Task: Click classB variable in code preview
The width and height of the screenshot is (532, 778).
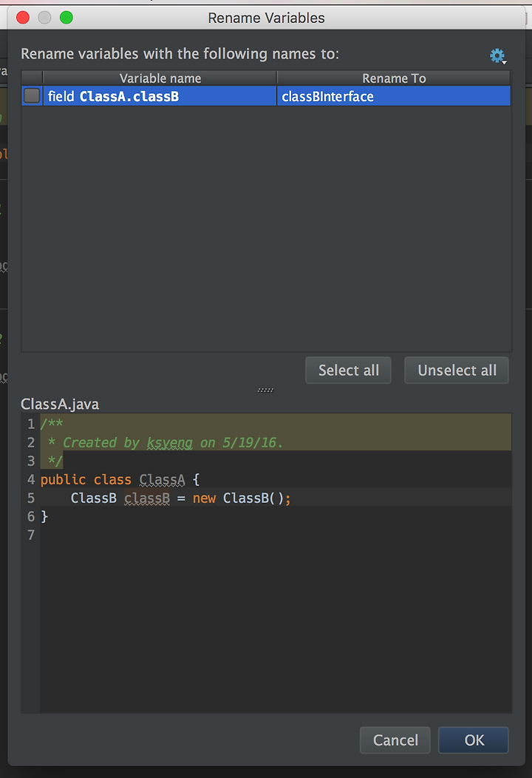Action: point(147,498)
